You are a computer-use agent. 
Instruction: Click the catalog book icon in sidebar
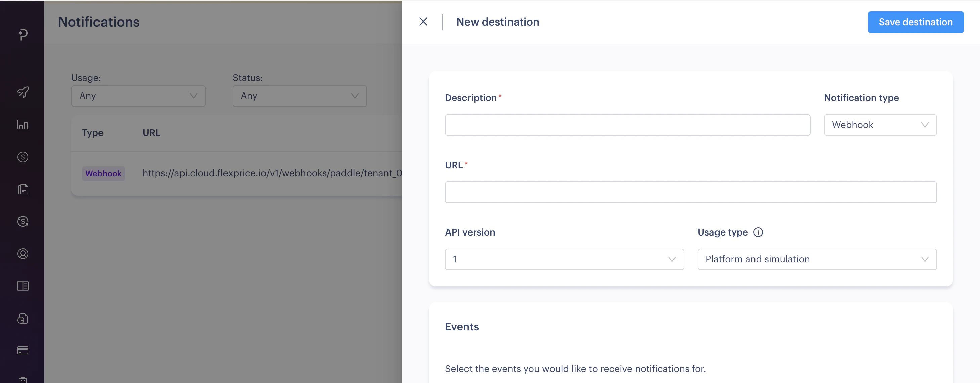click(x=23, y=286)
